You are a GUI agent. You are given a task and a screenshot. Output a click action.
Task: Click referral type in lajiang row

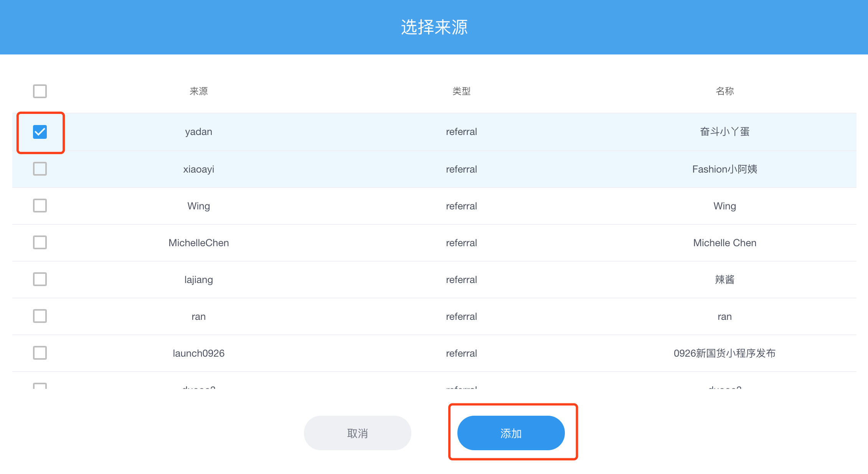pos(462,280)
